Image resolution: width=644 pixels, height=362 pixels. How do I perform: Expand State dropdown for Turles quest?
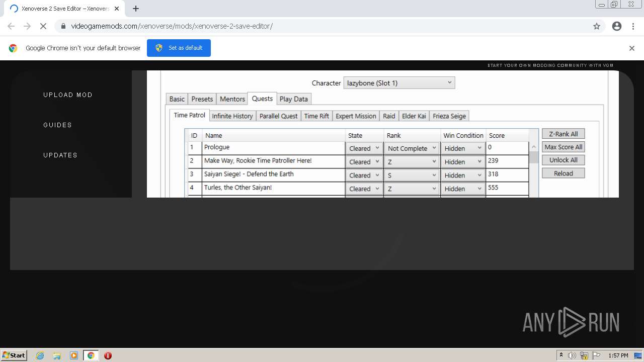[x=364, y=189]
